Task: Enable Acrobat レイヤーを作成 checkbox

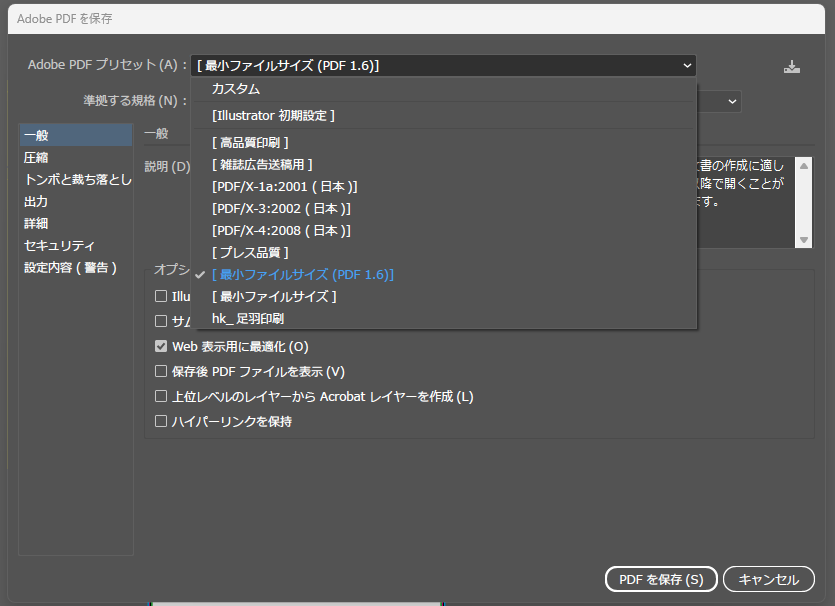Action: [161, 397]
